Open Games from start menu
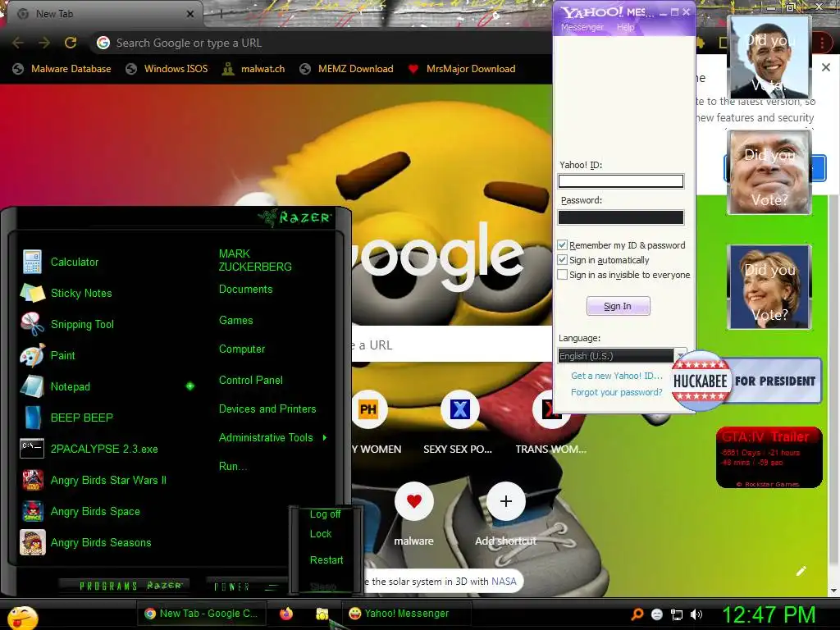This screenshot has width=840, height=630. (x=235, y=321)
